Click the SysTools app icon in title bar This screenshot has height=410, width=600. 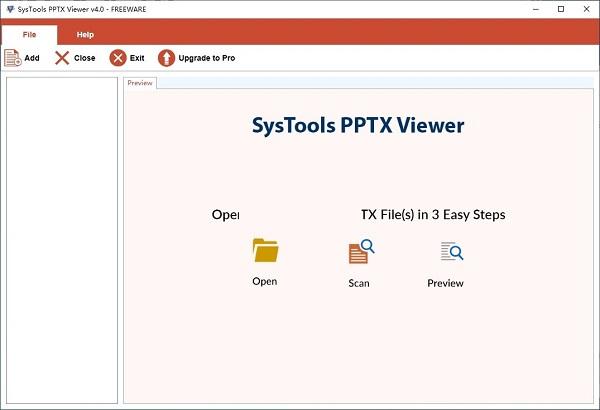(10, 9)
